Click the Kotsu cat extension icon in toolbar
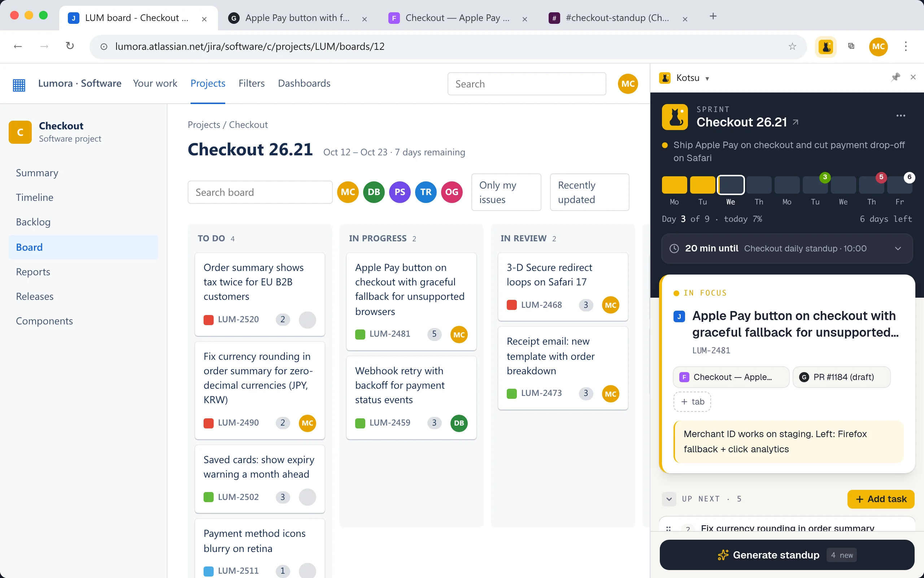The image size is (924, 578). (x=826, y=47)
